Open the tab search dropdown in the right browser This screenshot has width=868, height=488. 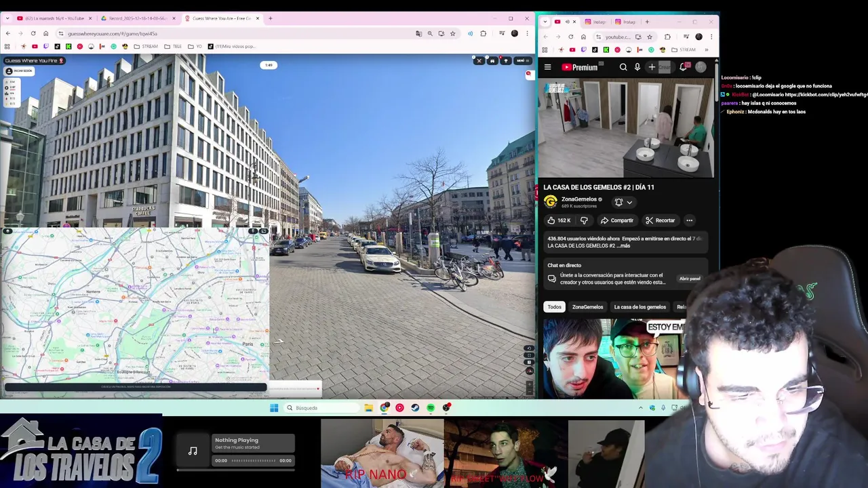(x=545, y=22)
